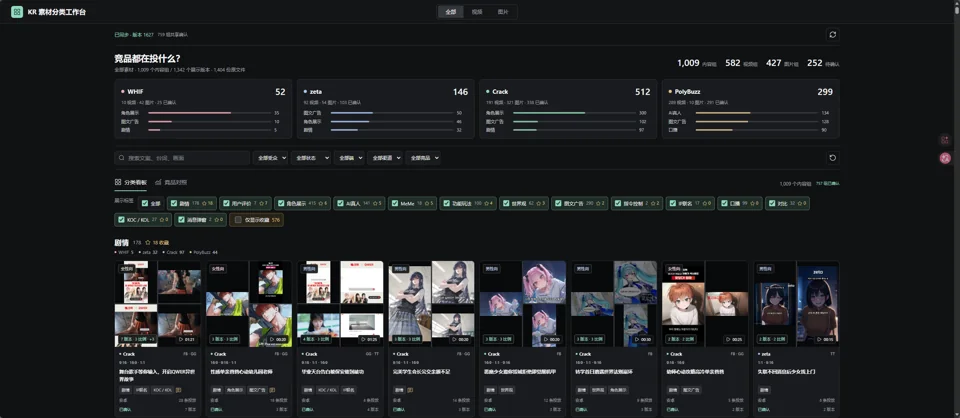Screen dimensions: 960x418
Task: Play the video with duration 00:25
Action: point(735,339)
